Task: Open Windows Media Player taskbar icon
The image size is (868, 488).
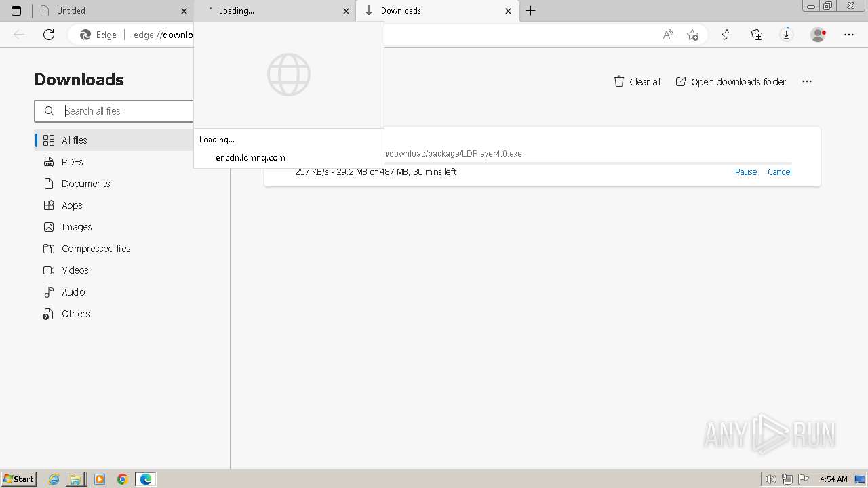Action: click(x=100, y=479)
